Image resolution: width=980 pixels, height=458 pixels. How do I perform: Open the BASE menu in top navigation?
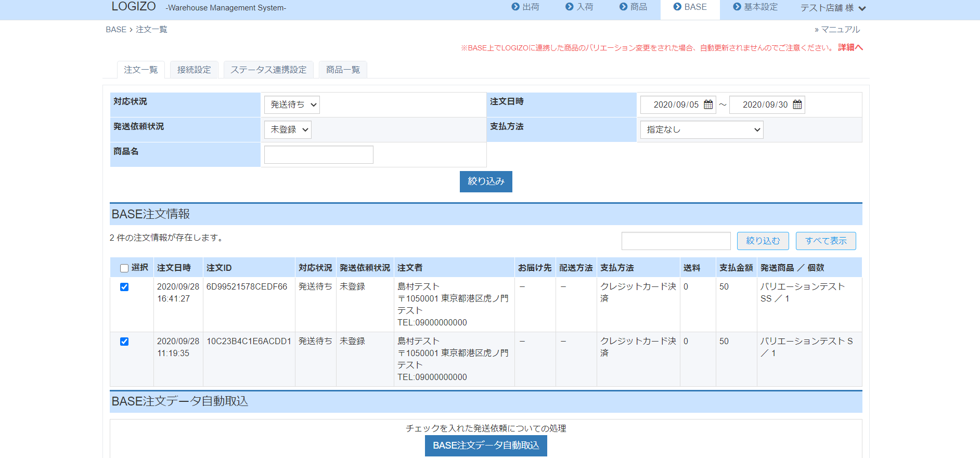pyautogui.click(x=690, y=7)
